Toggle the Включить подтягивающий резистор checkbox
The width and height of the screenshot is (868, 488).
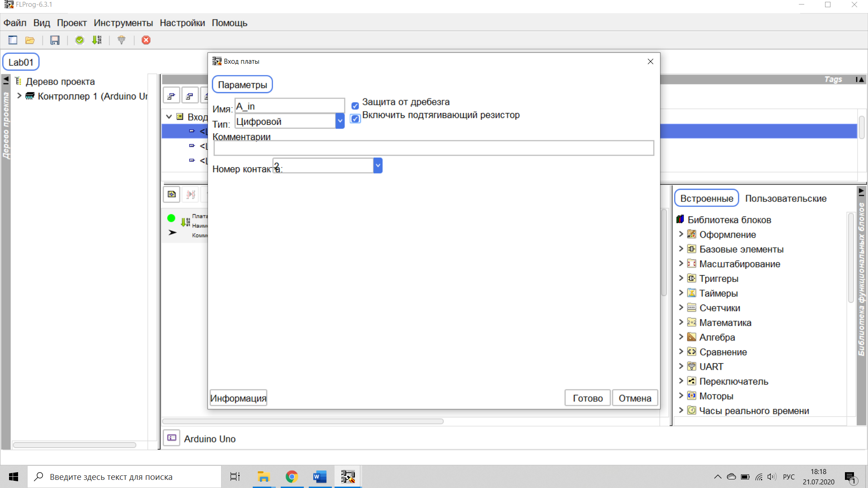click(x=355, y=119)
